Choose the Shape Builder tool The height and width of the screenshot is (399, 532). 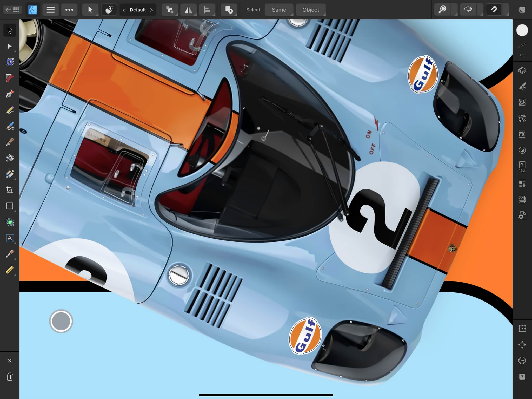pos(10,222)
